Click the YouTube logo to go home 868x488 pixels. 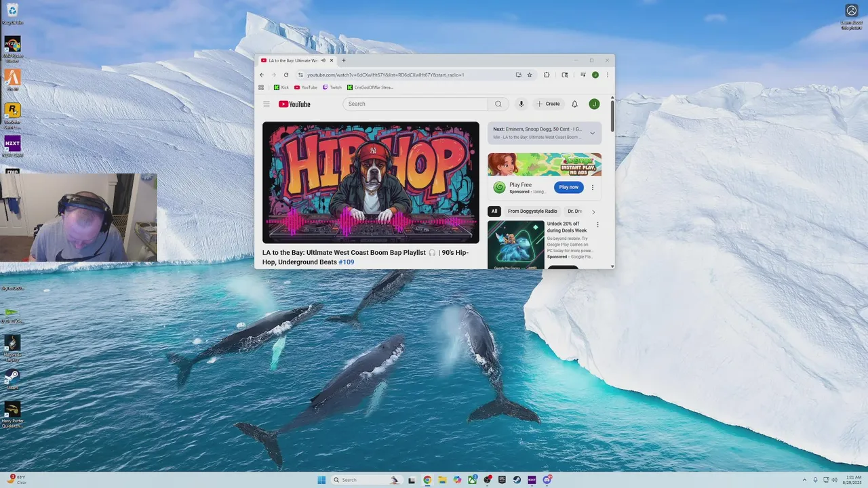click(294, 104)
